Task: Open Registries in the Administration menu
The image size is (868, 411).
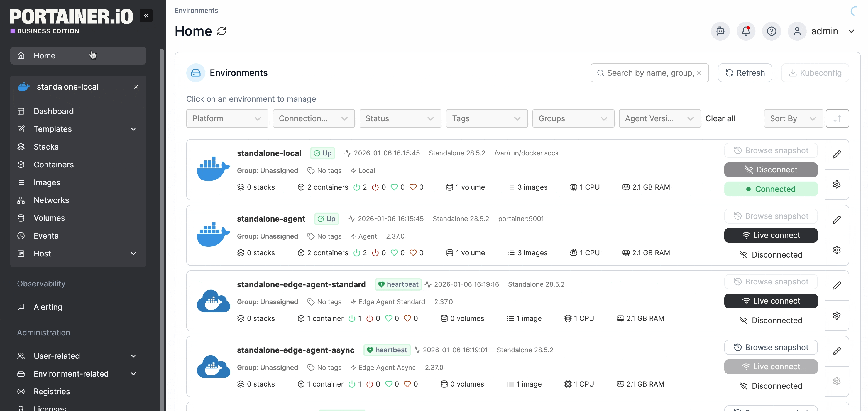Action: point(52,392)
